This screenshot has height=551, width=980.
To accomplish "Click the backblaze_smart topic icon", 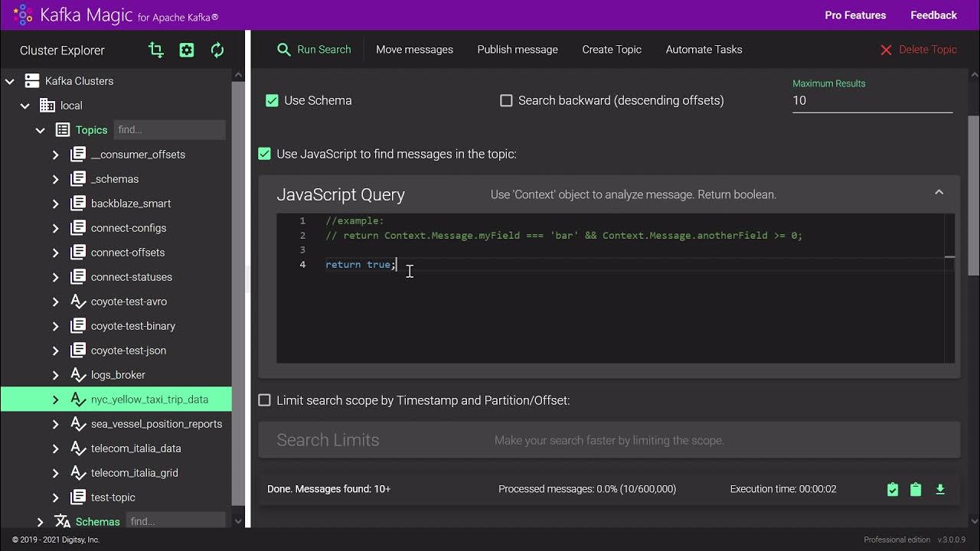I will pyautogui.click(x=78, y=204).
